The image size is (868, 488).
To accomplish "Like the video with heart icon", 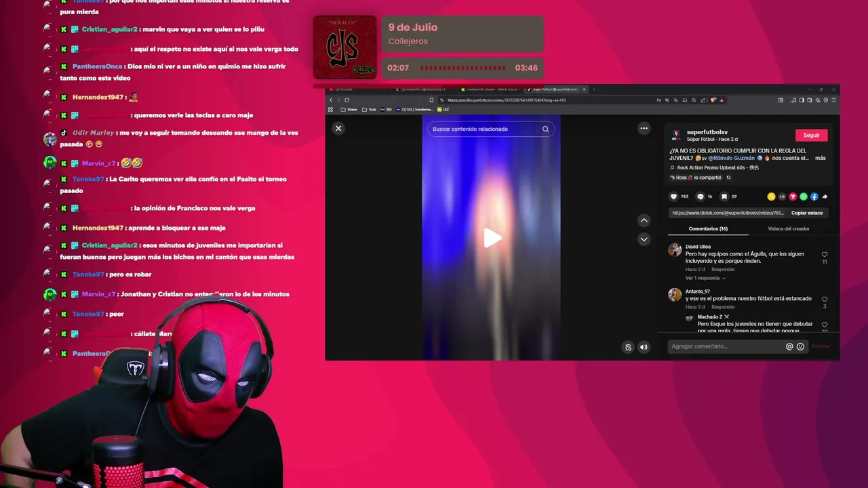I will click(x=673, y=197).
